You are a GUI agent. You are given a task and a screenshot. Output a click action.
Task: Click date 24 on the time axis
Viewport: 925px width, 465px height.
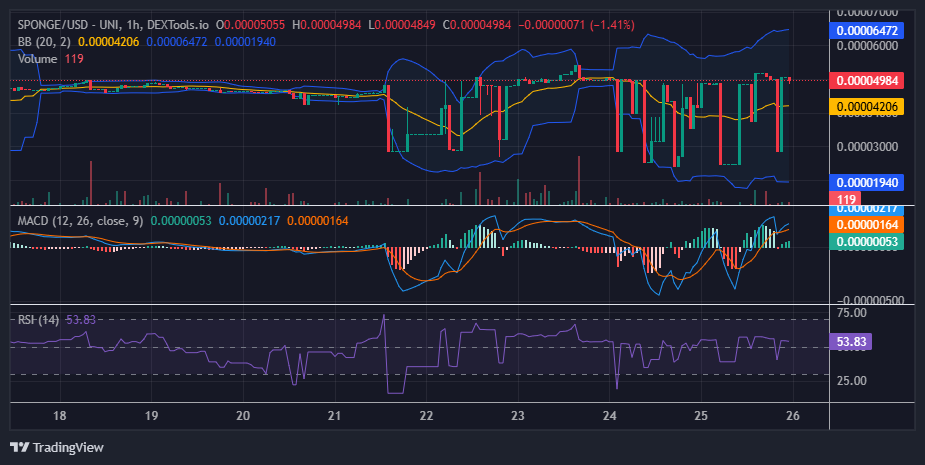point(609,415)
